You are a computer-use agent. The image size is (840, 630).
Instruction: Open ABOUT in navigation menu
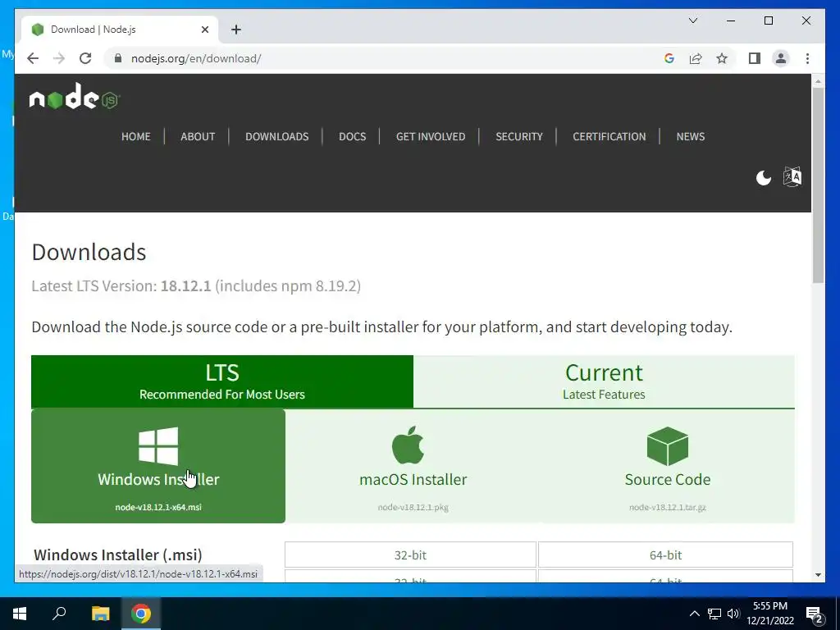[x=198, y=137]
